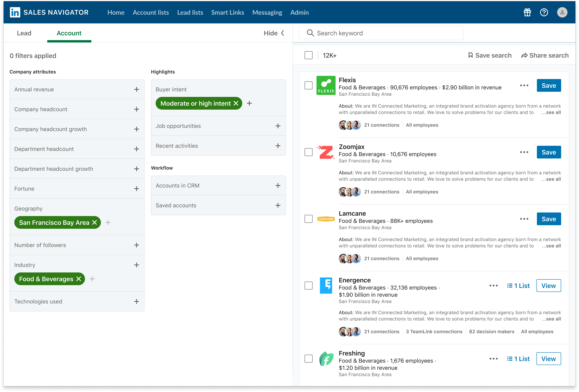Open Smart Links in the navigation
Viewport: 579px width, 392px height.
228,13
